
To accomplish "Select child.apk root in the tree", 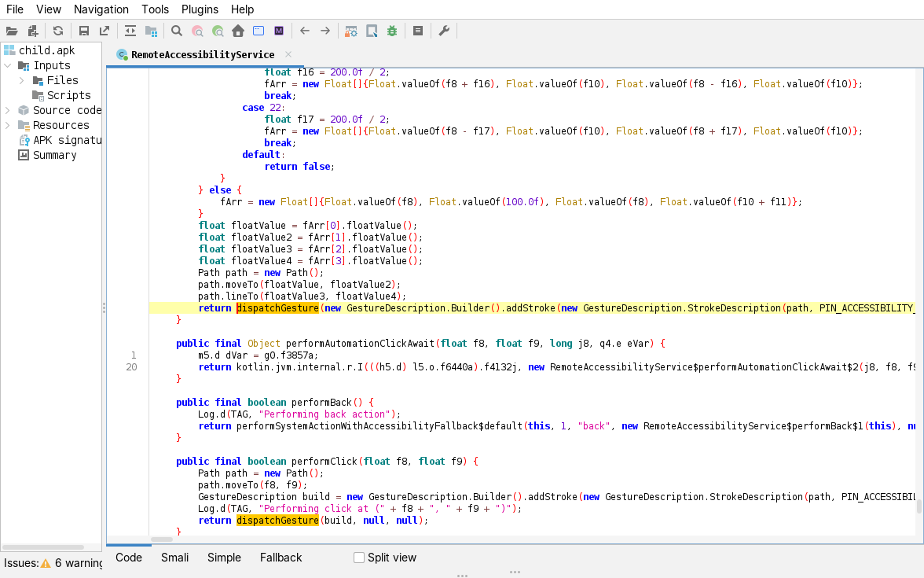I will [46, 50].
